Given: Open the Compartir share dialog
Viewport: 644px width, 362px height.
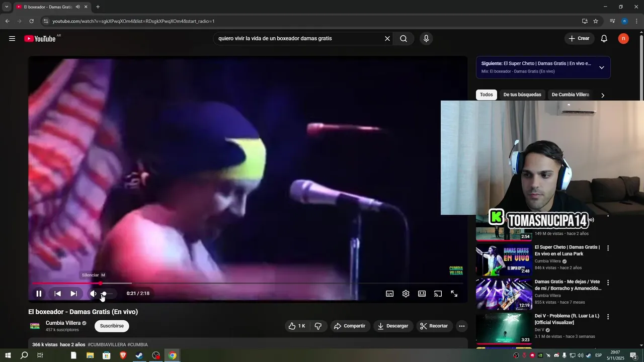Looking at the screenshot, I should [350, 326].
